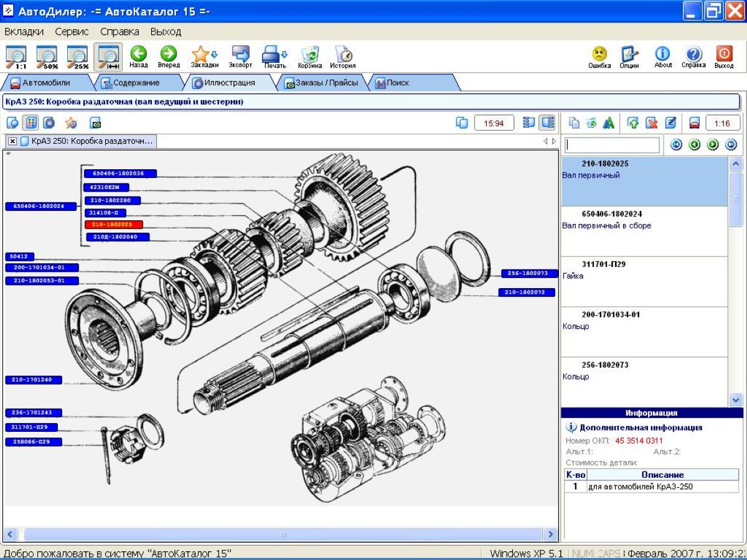Click the edit note icon in parts panel

[x=670, y=123]
